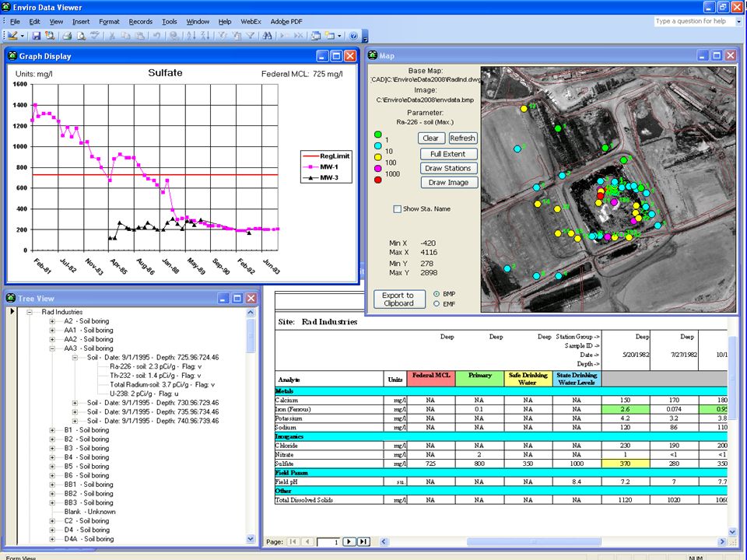Expand the BB2 - Soil boring node
Image resolution: width=747 pixels, height=560 pixels.
[52, 494]
